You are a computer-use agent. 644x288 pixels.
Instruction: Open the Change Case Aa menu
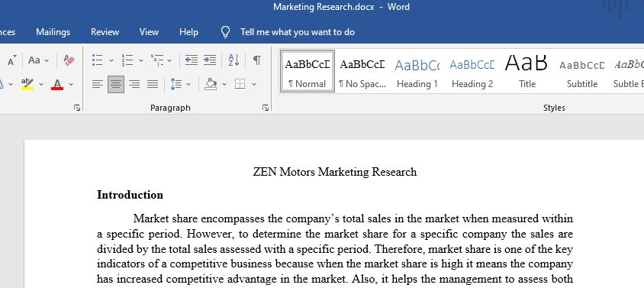click(38, 60)
